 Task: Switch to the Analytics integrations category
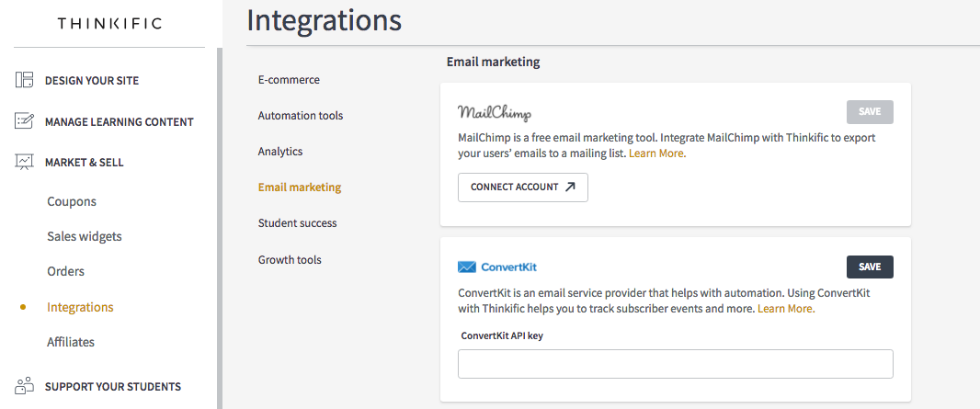[280, 151]
